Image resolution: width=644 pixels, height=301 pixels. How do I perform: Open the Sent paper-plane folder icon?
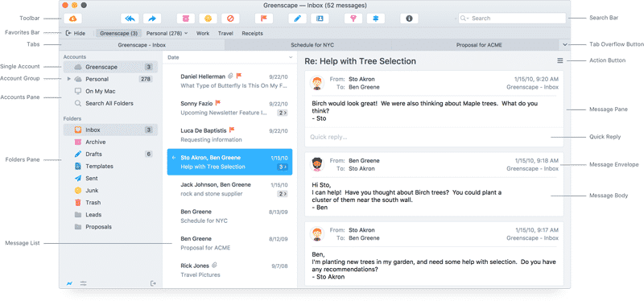point(78,178)
